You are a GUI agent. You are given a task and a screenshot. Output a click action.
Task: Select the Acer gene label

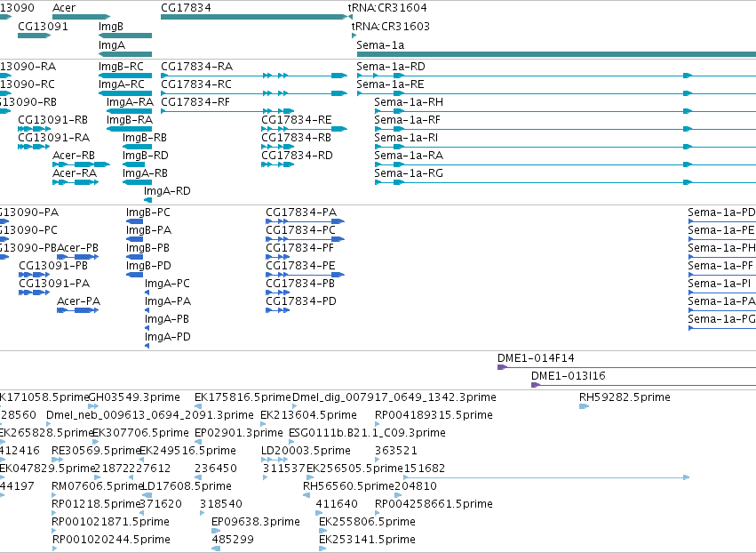pyautogui.click(x=64, y=8)
